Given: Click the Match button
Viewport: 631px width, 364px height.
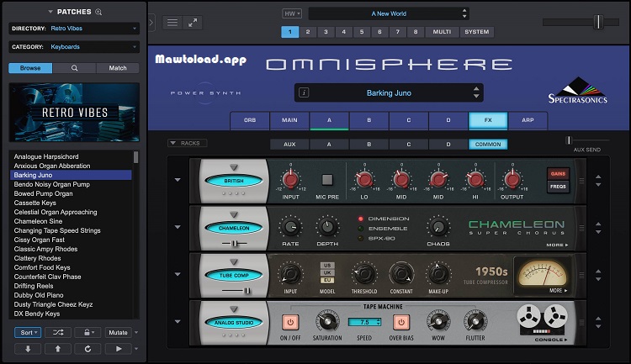Looking at the screenshot, I should pos(118,68).
